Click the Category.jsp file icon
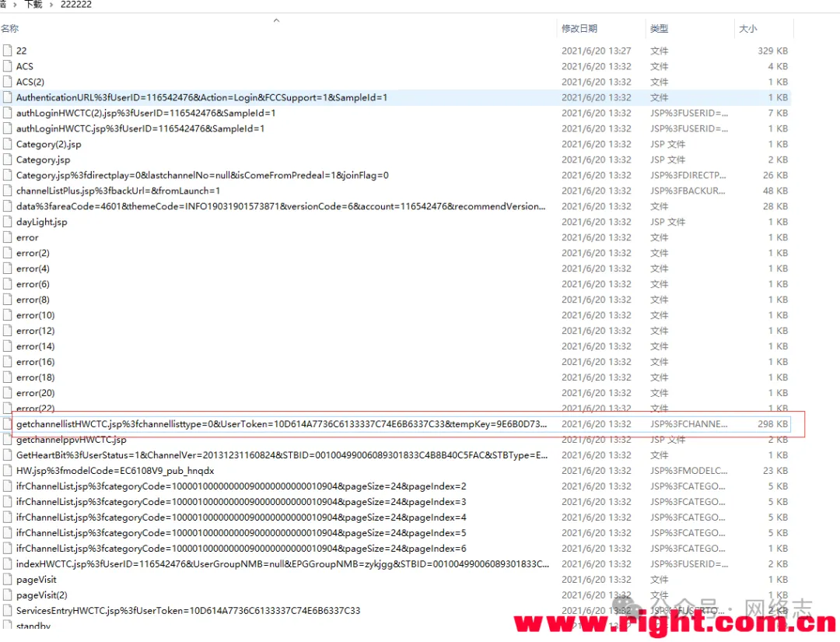Image resolution: width=840 pixels, height=642 pixels. click(x=8, y=160)
